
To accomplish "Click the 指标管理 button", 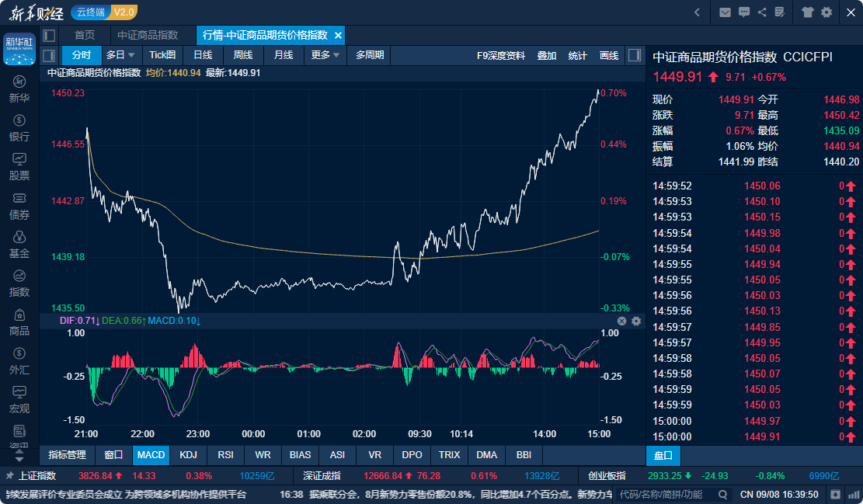I will [x=67, y=455].
